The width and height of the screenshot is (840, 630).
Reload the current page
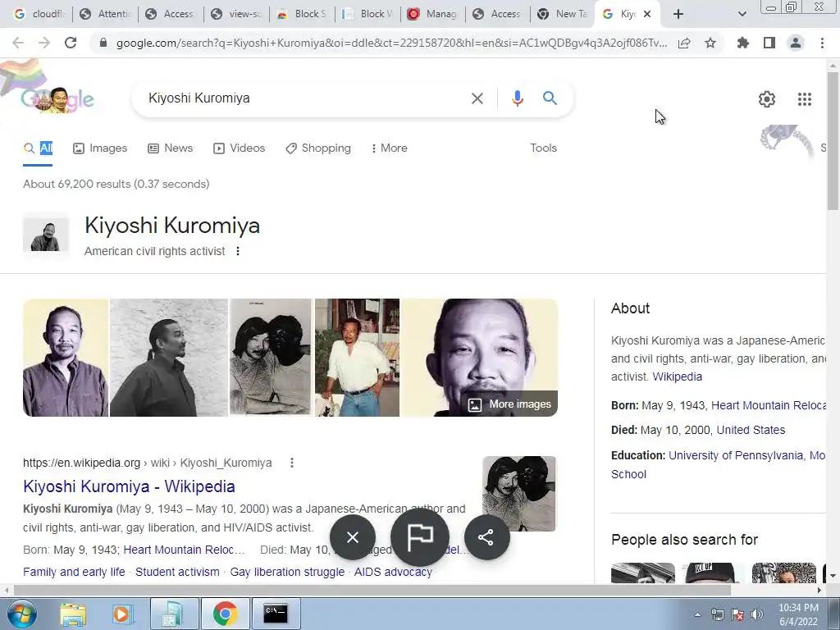pos(71,43)
